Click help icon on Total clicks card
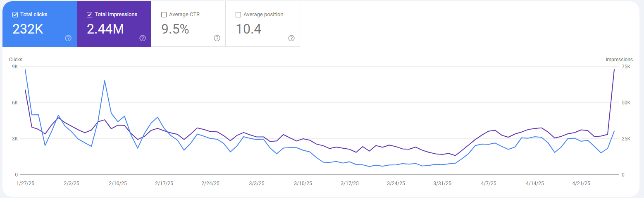 pyautogui.click(x=68, y=38)
